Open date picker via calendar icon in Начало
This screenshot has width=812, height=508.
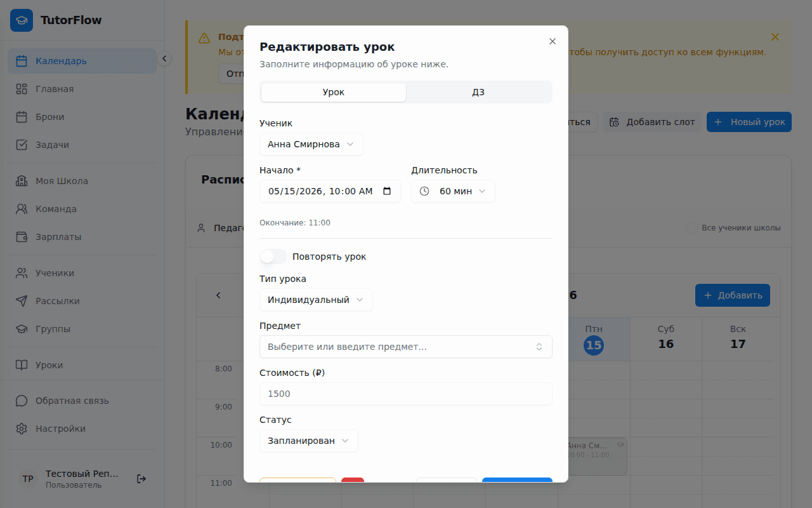pos(387,191)
